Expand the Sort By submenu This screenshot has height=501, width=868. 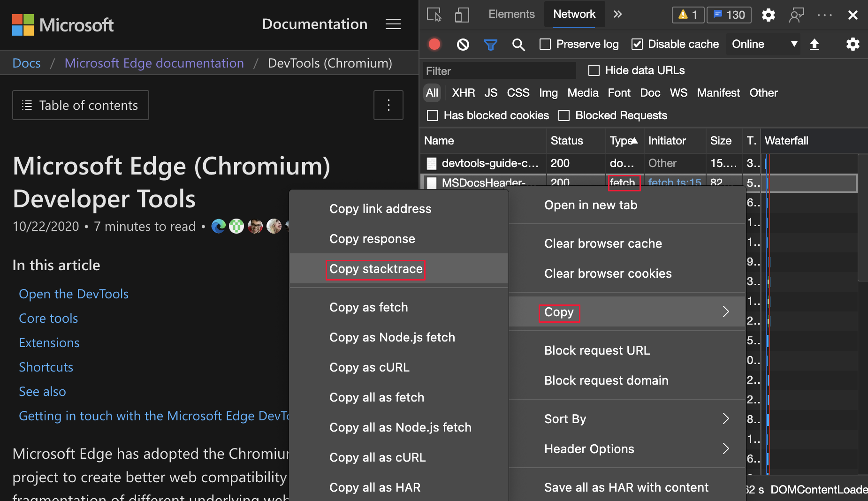pos(565,419)
